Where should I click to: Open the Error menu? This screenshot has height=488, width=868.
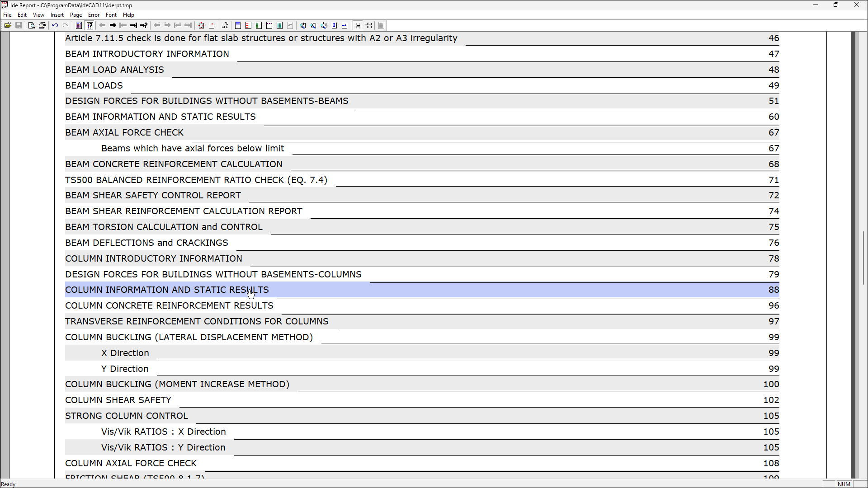pos(94,15)
